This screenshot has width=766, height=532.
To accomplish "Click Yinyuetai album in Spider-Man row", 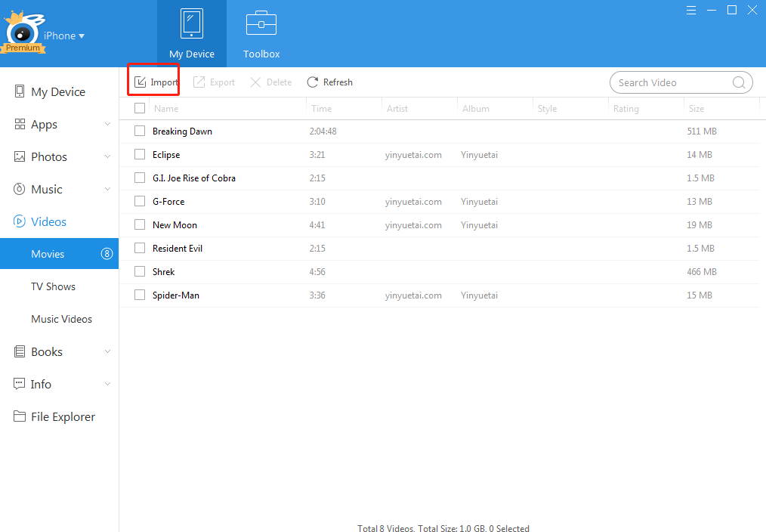I will click(479, 295).
